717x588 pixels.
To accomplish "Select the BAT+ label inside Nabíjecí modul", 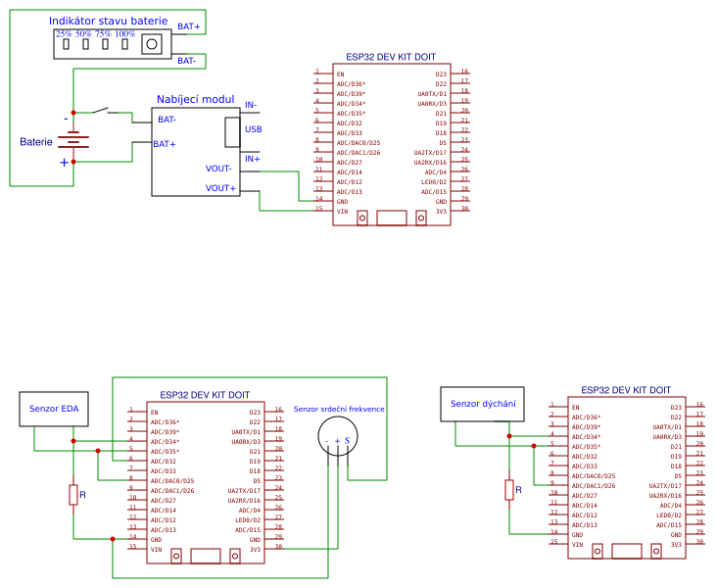I will pos(165,144).
